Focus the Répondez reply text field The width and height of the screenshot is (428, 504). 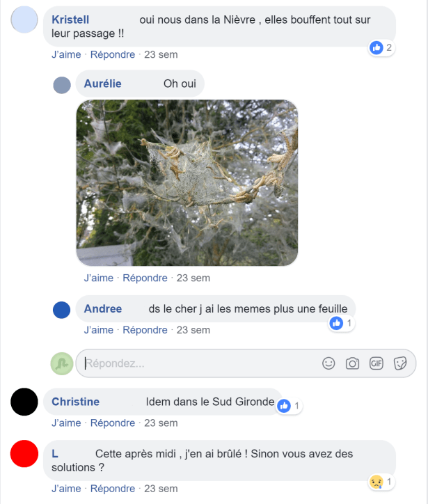199,363
